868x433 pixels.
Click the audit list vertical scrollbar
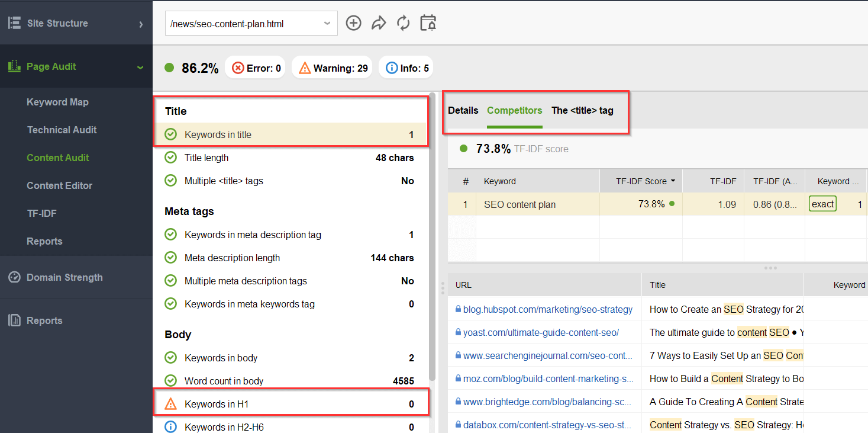[433, 237]
